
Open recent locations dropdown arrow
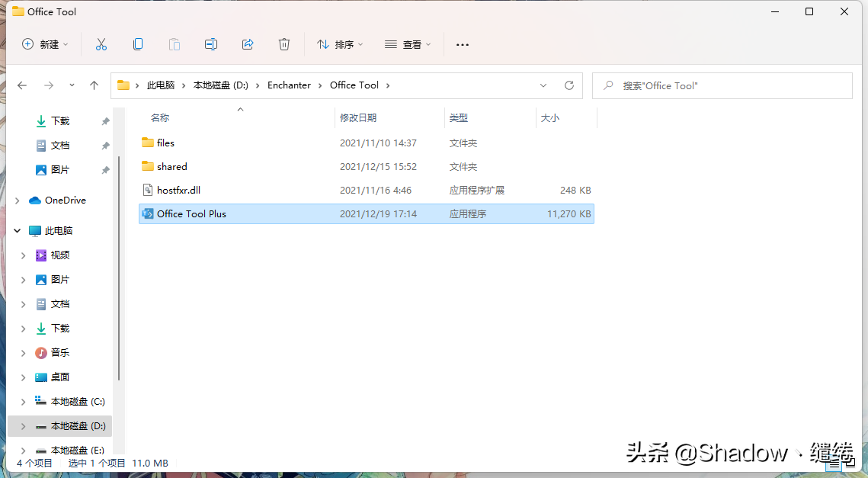(72, 85)
